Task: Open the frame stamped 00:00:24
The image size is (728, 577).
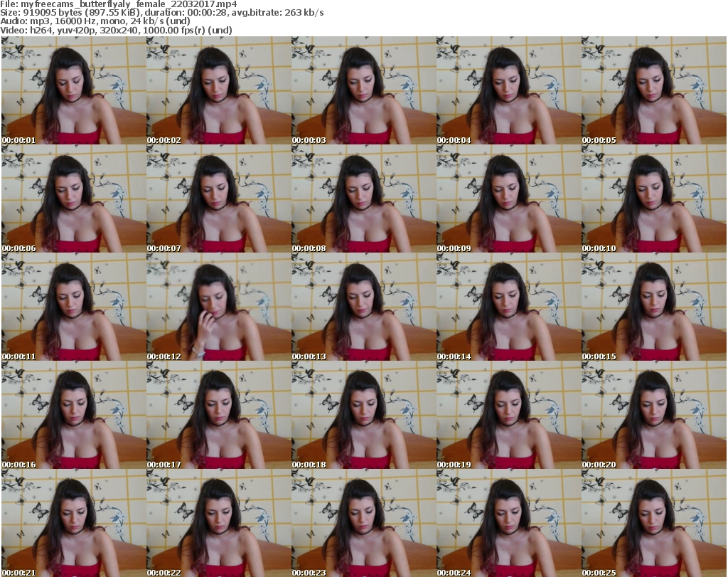Action: tap(509, 523)
